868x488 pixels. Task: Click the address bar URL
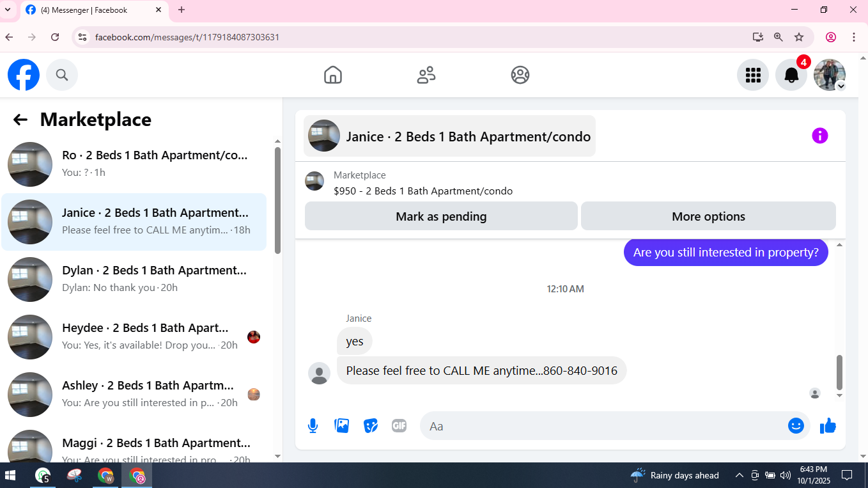point(187,37)
